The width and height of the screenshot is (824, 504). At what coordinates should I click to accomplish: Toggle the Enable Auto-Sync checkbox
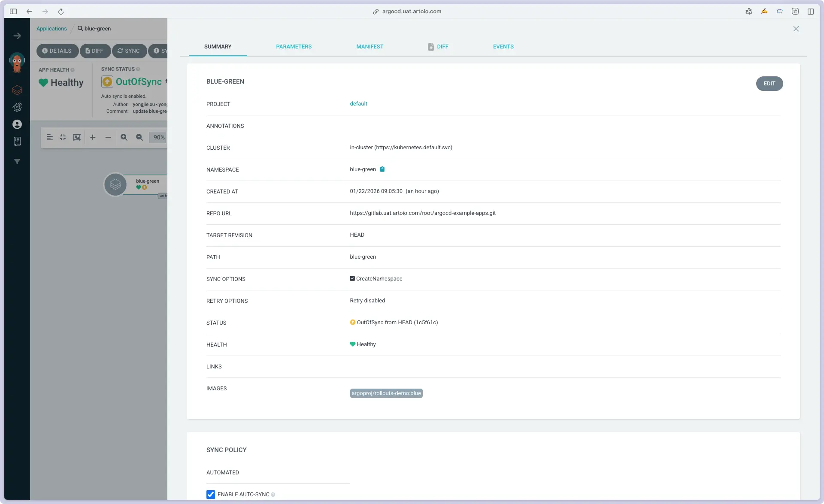coord(211,494)
